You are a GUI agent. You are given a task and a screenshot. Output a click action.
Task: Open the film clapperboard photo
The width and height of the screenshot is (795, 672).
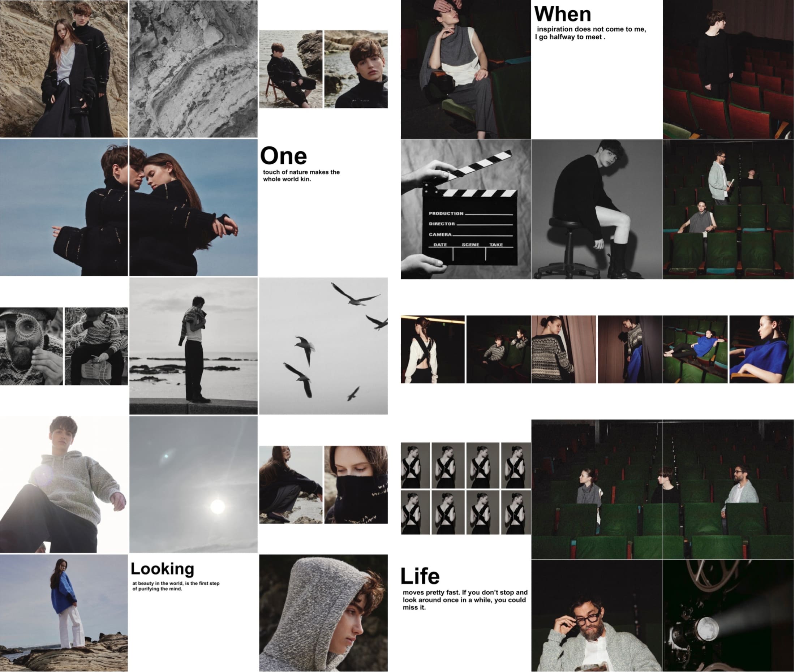465,209
